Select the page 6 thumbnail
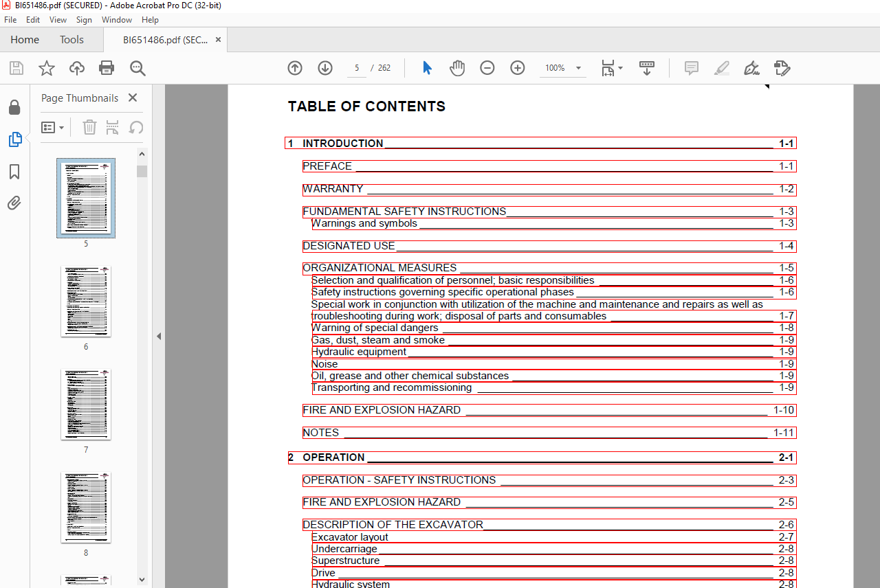Viewport: 880px width, 588px height. coord(86,301)
